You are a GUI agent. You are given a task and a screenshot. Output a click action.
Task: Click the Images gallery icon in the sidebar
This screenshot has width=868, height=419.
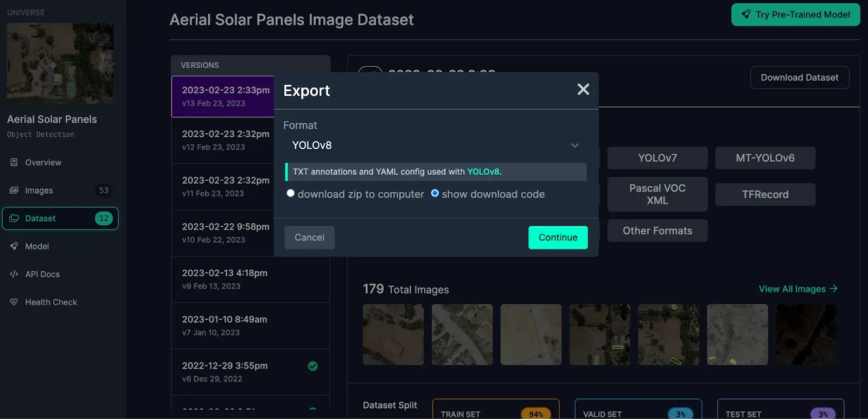(x=14, y=191)
